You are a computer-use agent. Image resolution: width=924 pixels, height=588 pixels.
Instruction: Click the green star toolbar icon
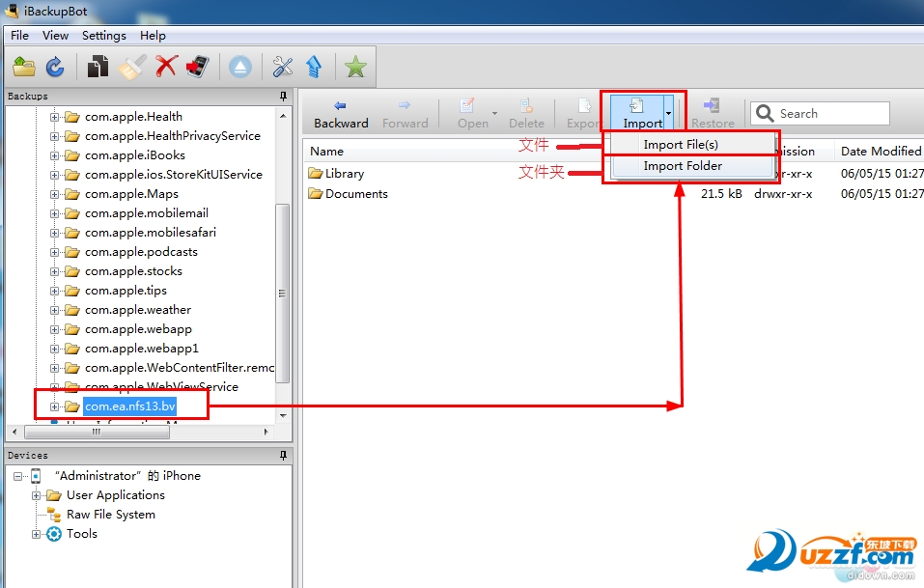[355, 67]
